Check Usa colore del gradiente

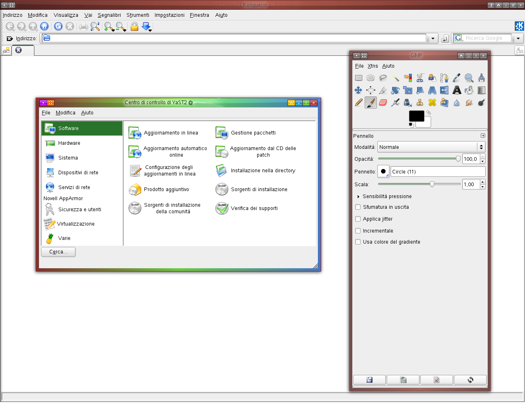point(358,242)
